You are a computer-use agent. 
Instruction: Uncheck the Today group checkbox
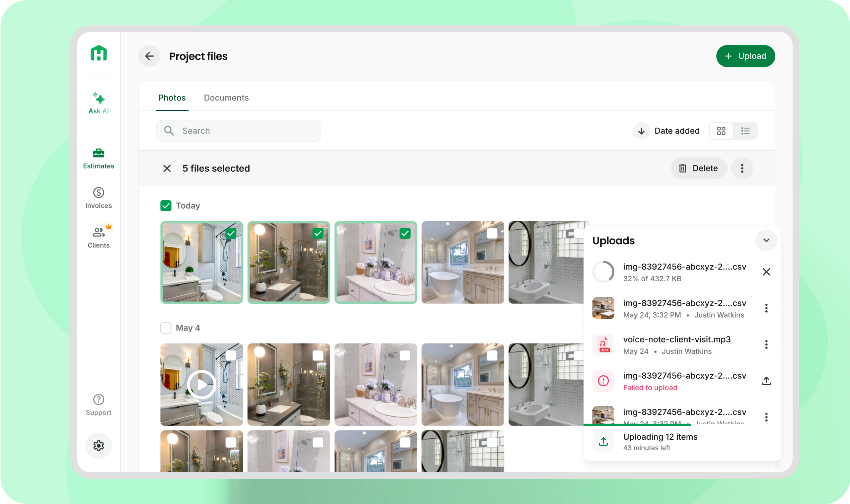166,206
